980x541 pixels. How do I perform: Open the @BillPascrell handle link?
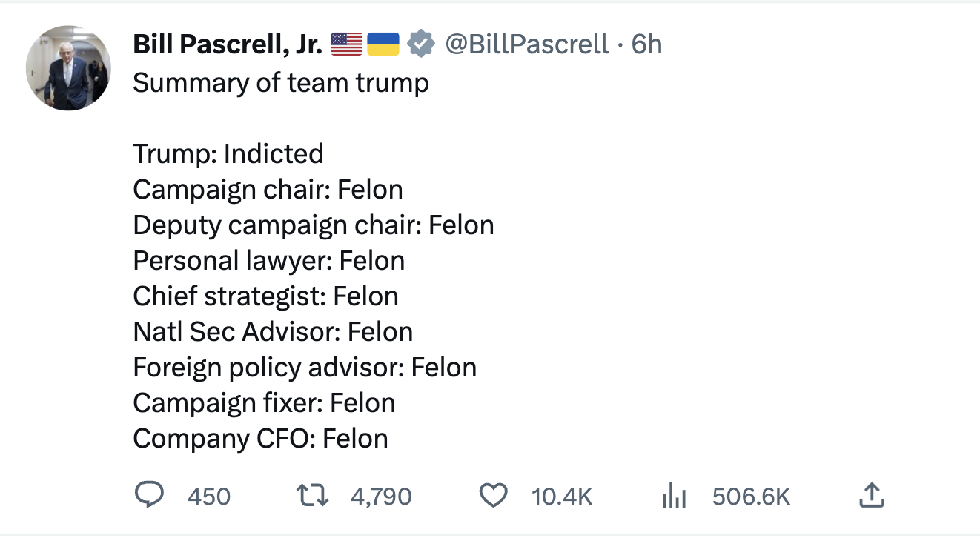click(526, 44)
